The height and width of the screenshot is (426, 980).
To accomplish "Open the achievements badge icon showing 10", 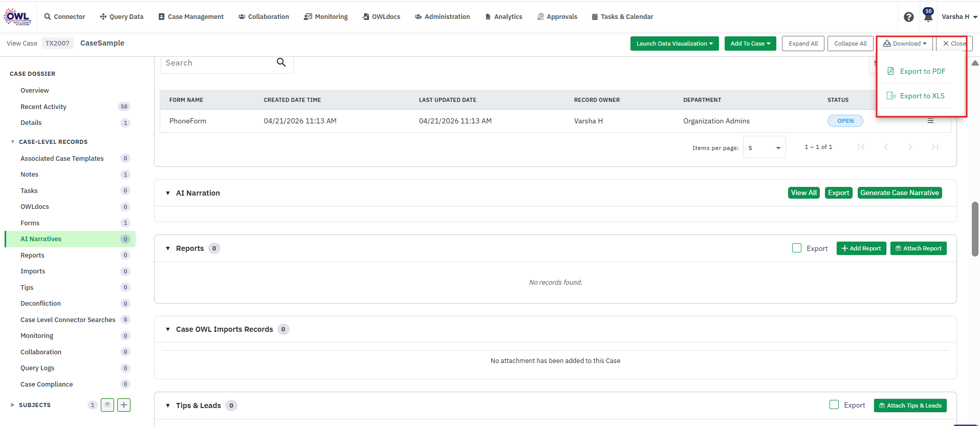I will [x=928, y=15].
